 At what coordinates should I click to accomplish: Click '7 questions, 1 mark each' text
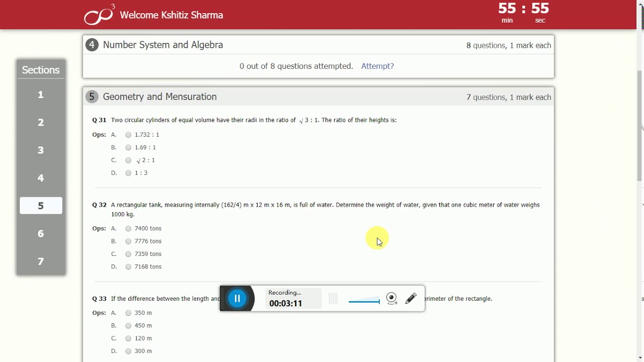509,97
